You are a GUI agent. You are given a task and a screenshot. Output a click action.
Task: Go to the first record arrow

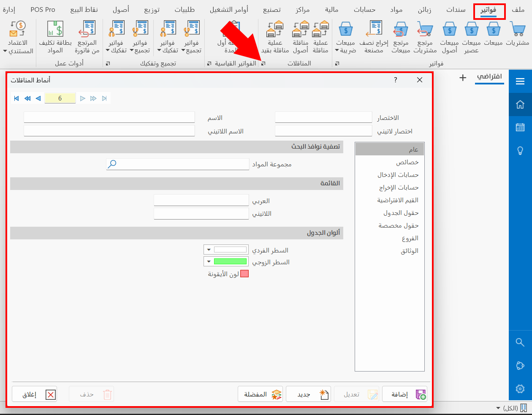pos(16,98)
